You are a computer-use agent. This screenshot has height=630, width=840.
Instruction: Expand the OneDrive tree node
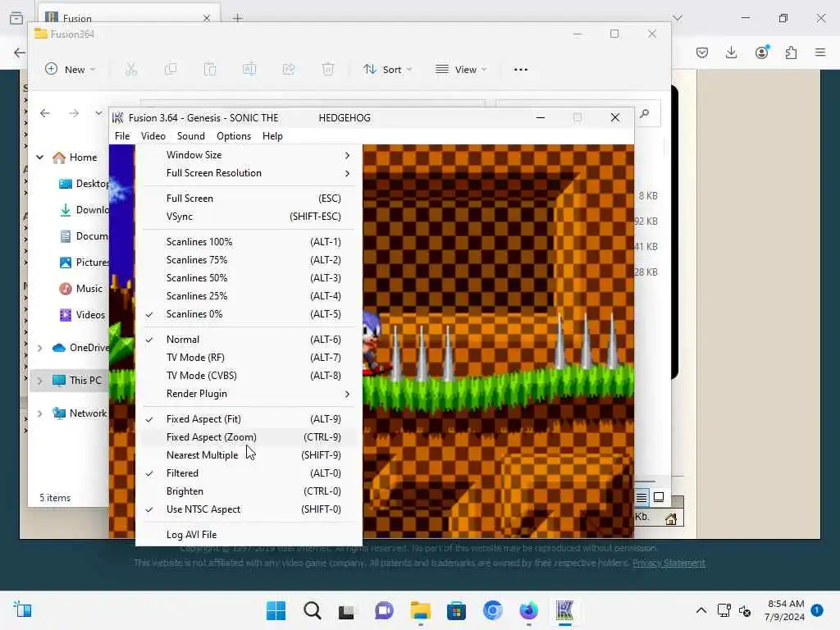(39, 348)
